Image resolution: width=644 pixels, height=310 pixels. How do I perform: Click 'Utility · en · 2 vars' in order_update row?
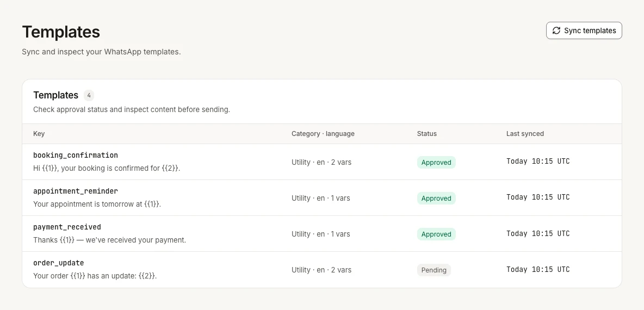point(321,270)
